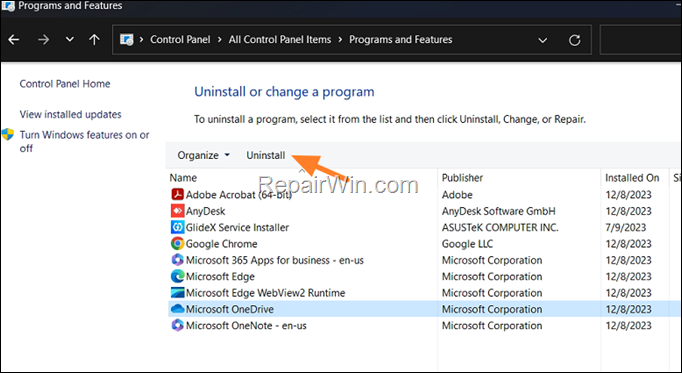
Task: Open Control Panel Home link
Action: (x=65, y=83)
